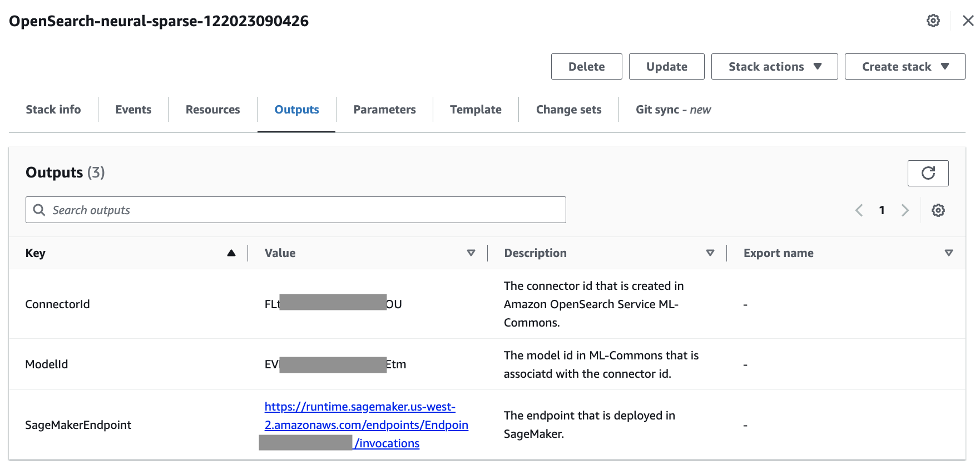The height and width of the screenshot is (464, 980).
Task: Click the ConnectorId redacted value
Action: (x=333, y=303)
